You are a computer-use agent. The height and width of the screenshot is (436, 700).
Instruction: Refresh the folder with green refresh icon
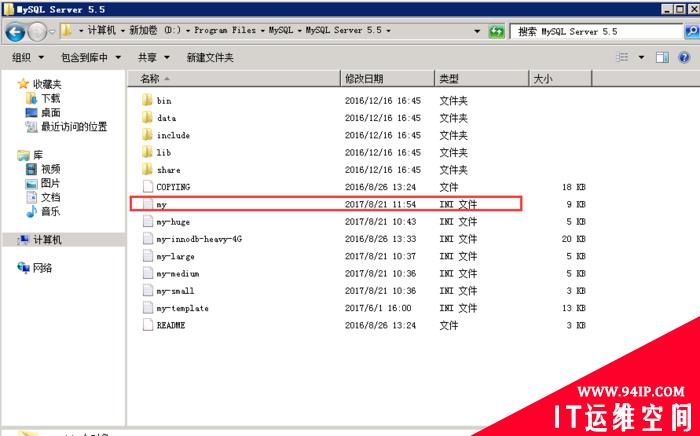pyautogui.click(x=496, y=31)
